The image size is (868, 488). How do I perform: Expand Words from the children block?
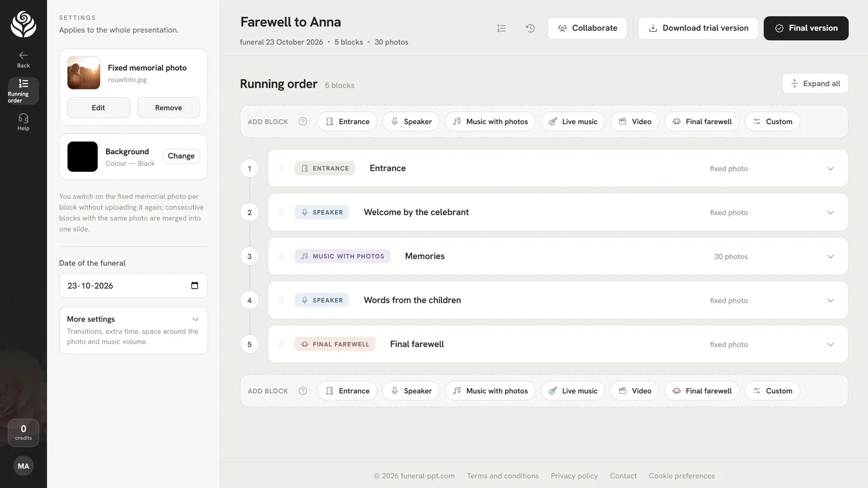pyautogui.click(x=830, y=300)
